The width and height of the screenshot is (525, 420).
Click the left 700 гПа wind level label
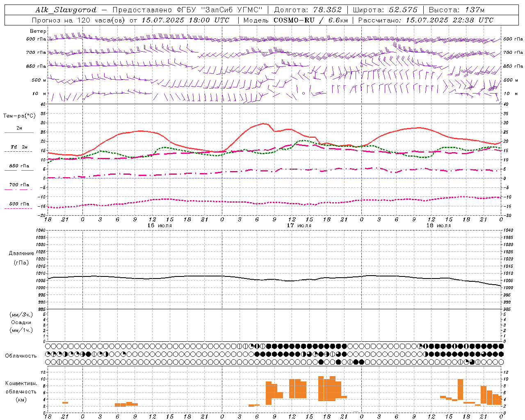click(36, 52)
